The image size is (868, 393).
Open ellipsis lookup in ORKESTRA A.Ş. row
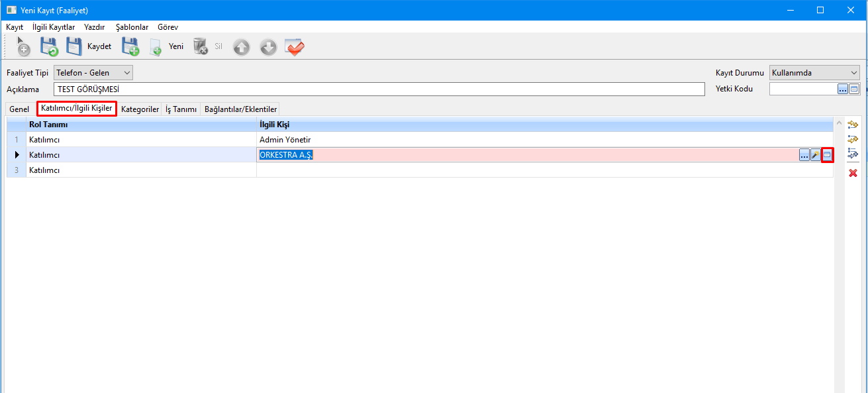804,155
